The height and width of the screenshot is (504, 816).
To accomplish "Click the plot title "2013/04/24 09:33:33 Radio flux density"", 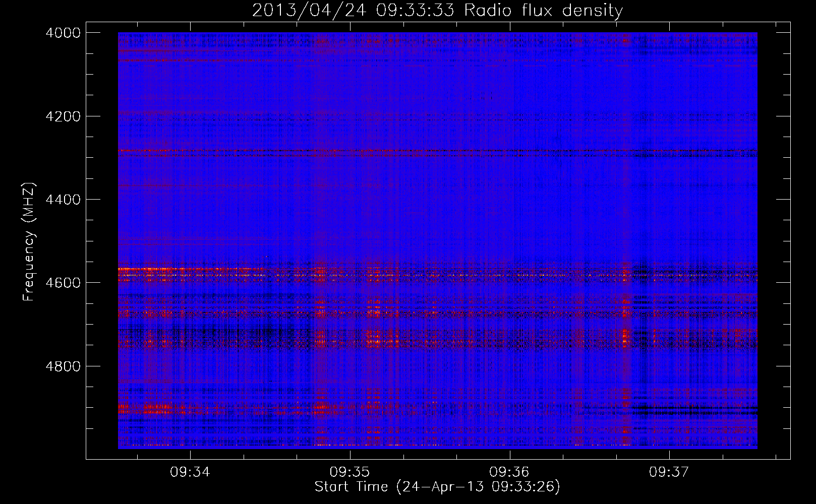I will (x=437, y=11).
